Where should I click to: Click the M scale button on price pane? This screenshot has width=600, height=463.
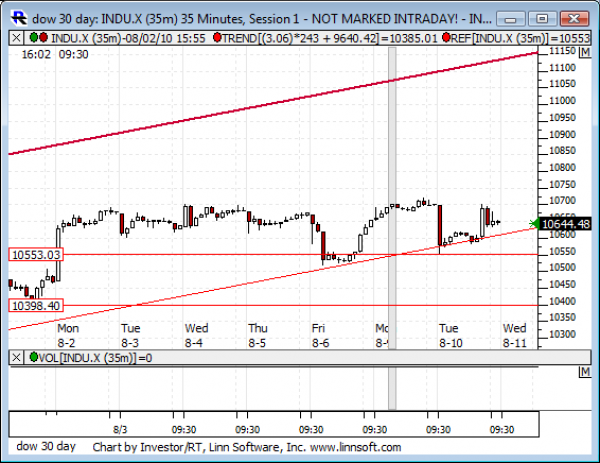585,52
